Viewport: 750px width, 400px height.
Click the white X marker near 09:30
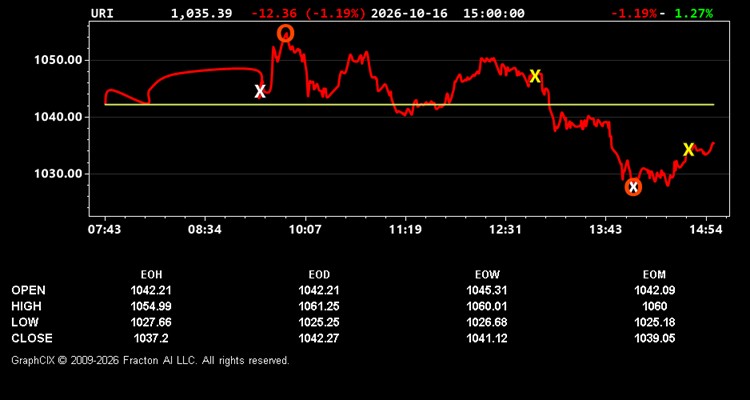coord(260,91)
